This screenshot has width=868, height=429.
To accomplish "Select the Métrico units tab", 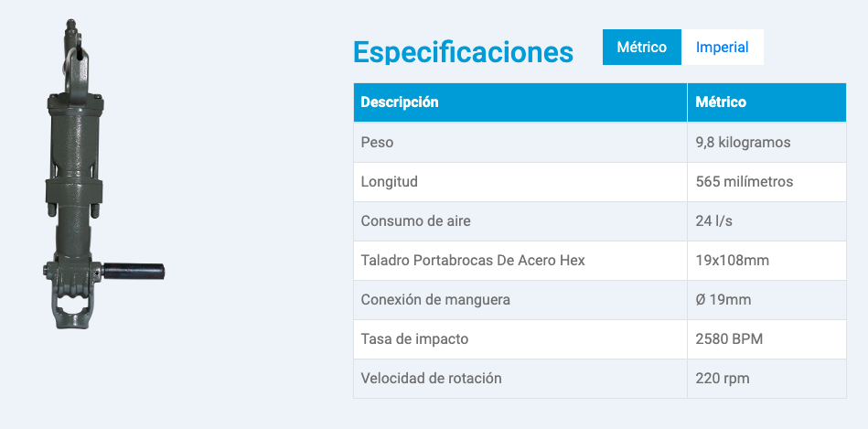I will coord(642,47).
